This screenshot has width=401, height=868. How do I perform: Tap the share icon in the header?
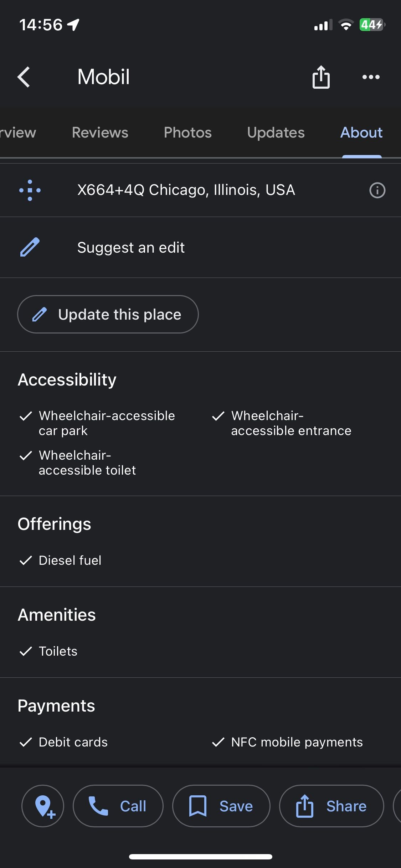(321, 77)
